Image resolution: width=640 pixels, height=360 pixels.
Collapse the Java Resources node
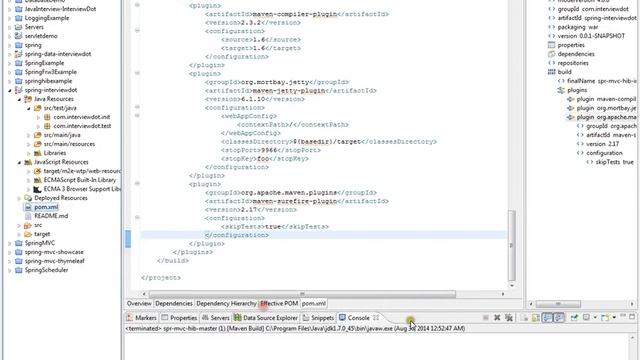[x=19, y=99]
